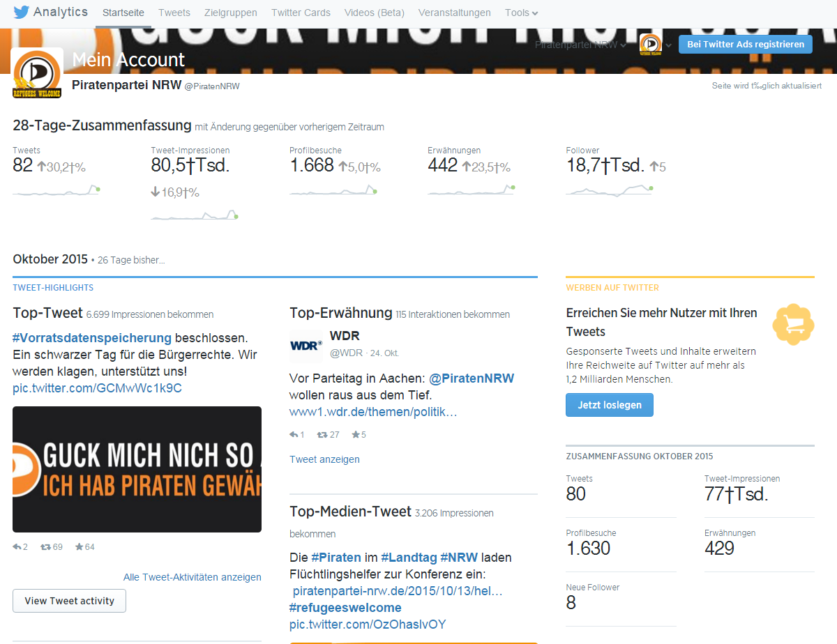The width and height of the screenshot is (837, 644).
Task: Click the Twitter bird logo
Action: pos(21,13)
